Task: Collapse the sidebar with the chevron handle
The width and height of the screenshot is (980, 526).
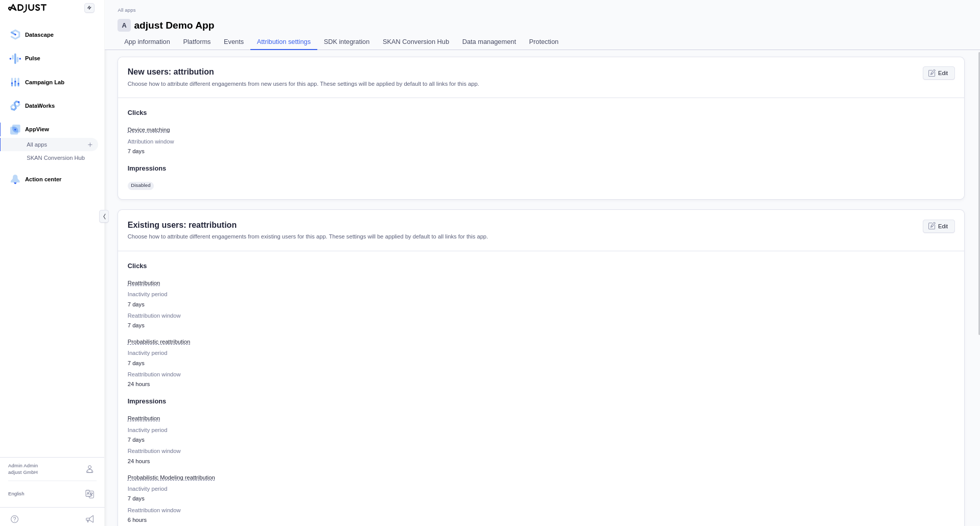Action: 104,217
